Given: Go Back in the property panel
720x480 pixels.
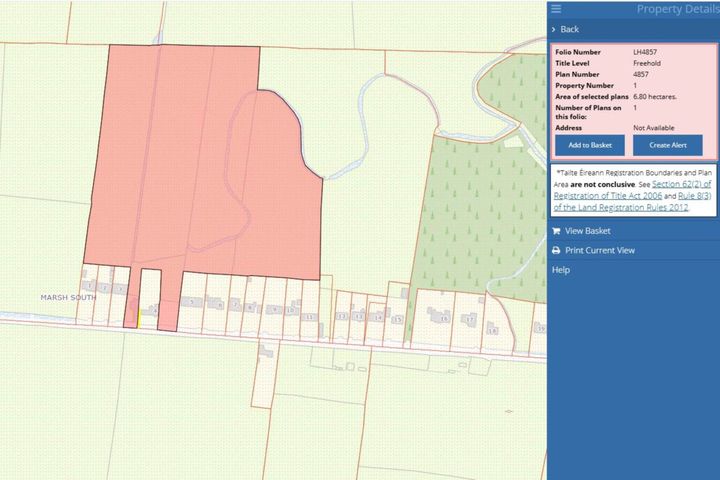Looking at the screenshot, I should click(x=569, y=29).
